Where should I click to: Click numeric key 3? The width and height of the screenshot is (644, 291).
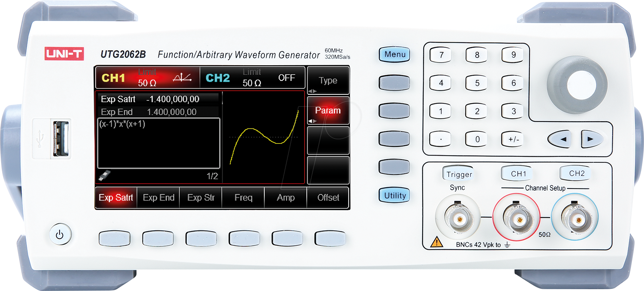(x=513, y=111)
